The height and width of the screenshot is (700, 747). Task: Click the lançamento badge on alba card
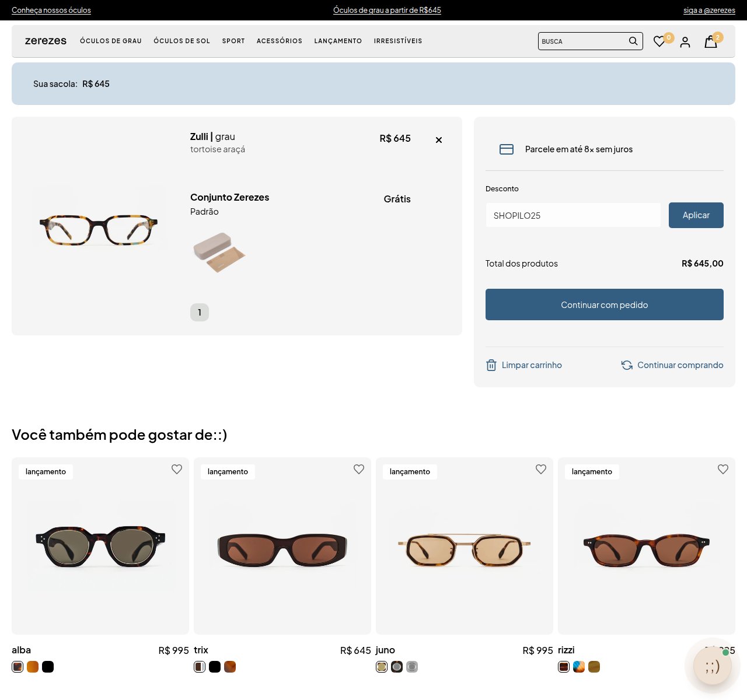tap(46, 472)
